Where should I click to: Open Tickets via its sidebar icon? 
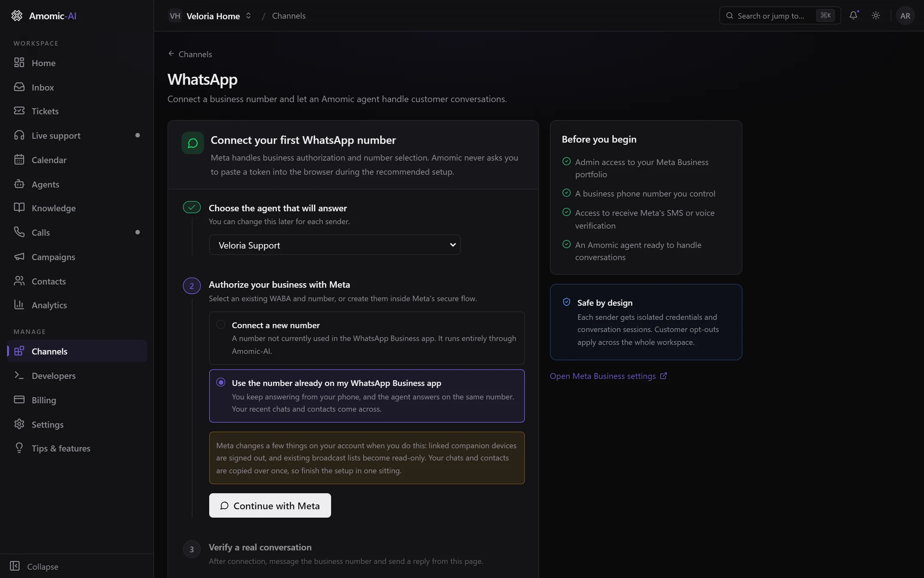19,111
